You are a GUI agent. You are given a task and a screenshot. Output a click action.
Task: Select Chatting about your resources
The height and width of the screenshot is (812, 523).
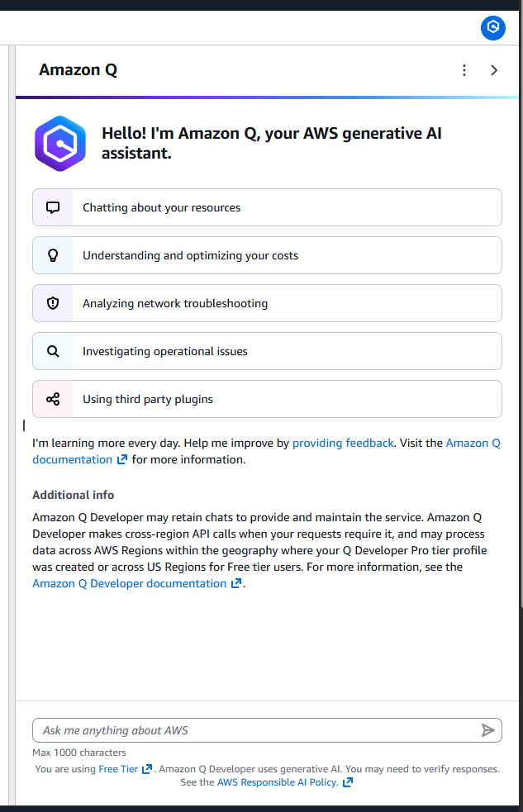click(267, 207)
